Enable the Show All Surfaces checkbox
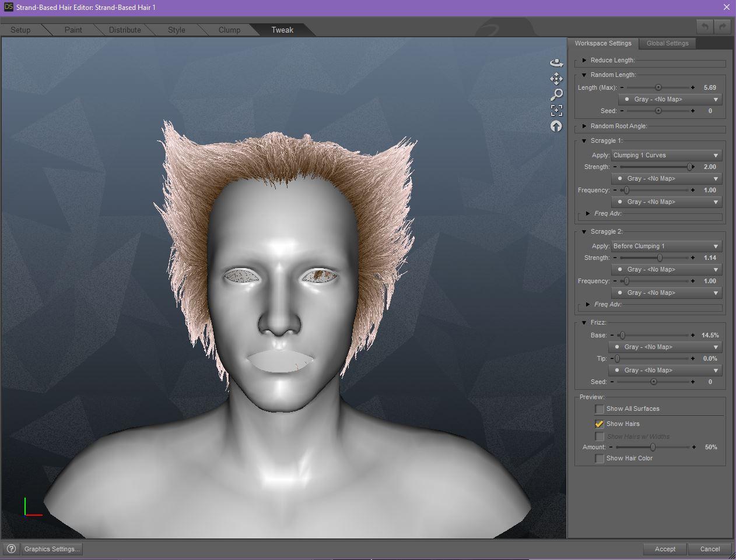This screenshot has height=560, width=736. [x=599, y=409]
